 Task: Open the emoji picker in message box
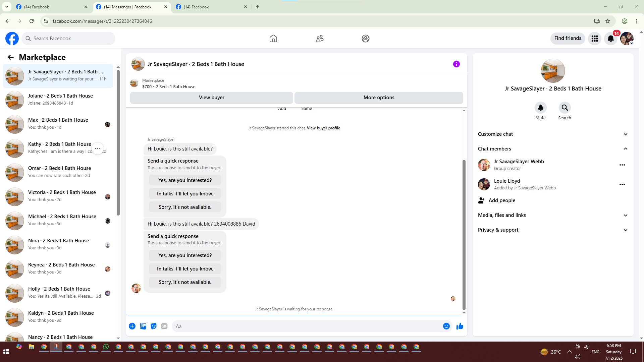pyautogui.click(x=446, y=326)
